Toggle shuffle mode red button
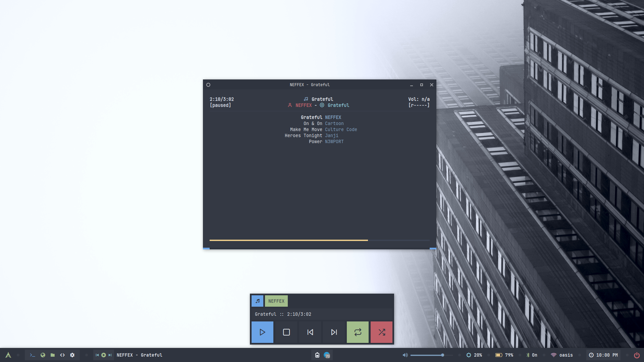 (x=381, y=332)
